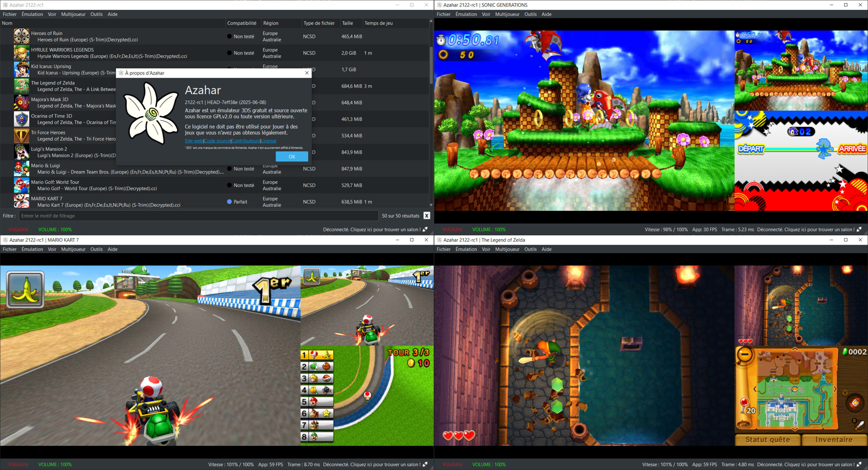Click the Luigi's Mansion 2 game icon

coord(21,152)
